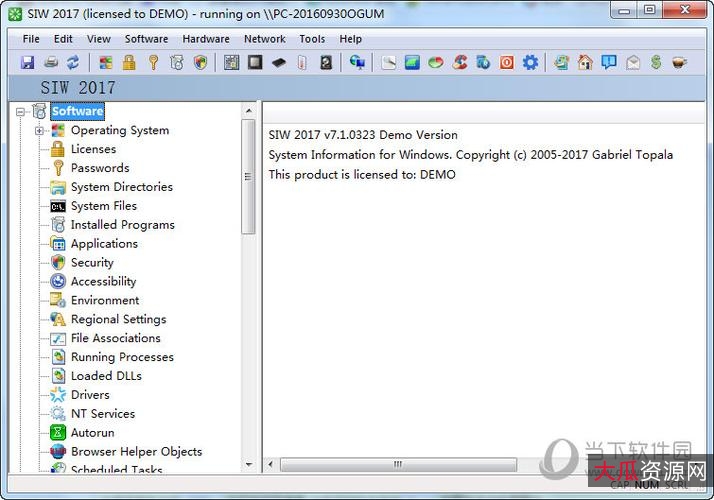Screen dimensions: 714x500
Task: Select Installed Programs in the tree
Action: (122, 225)
